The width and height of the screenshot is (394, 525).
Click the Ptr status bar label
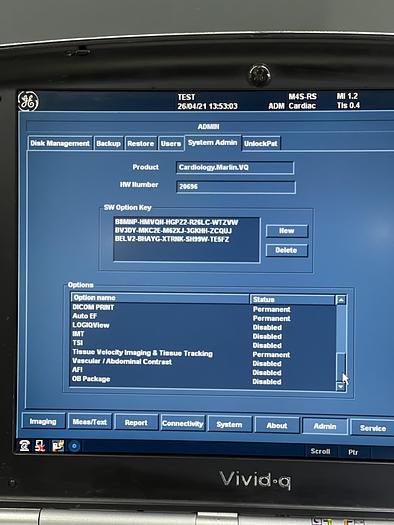point(353,452)
